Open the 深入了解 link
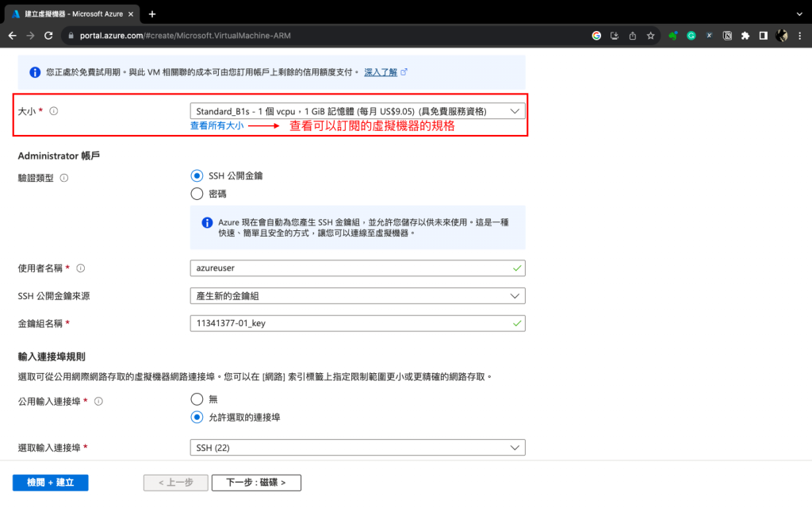Viewport: 812px width, 508px height. tap(381, 72)
